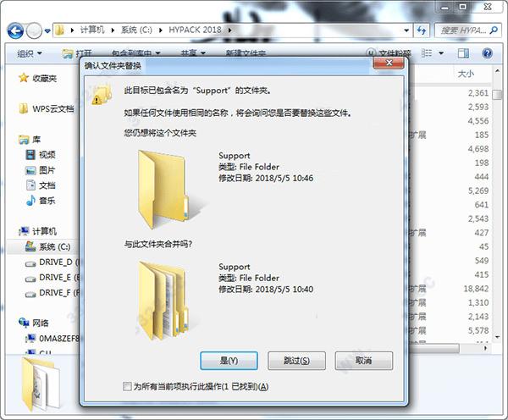
Task: Click the existing Support folder icon (10:40)
Action: [163, 300]
